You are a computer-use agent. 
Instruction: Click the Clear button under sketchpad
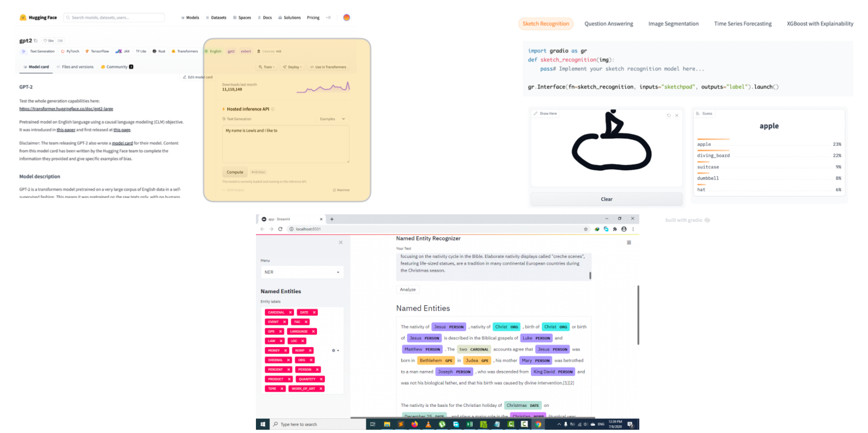(x=607, y=199)
